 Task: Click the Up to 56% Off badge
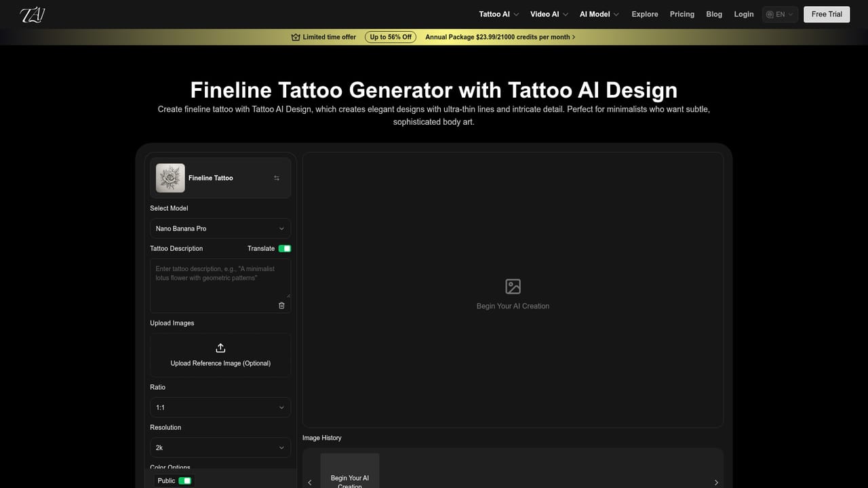click(x=391, y=37)
